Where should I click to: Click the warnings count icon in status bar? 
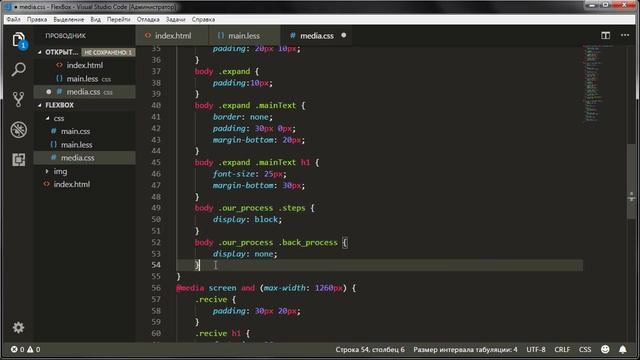30,349
